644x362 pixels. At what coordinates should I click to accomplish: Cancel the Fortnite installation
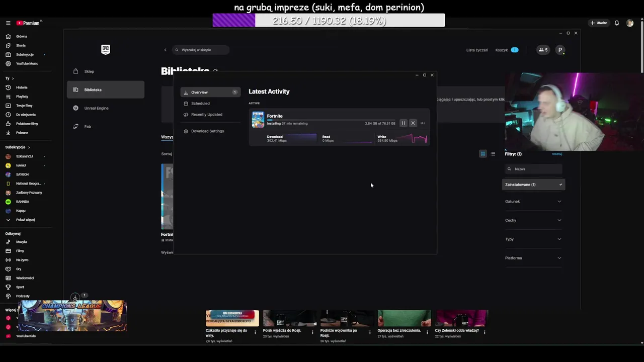pyautogui.click(x=413, y=123)
